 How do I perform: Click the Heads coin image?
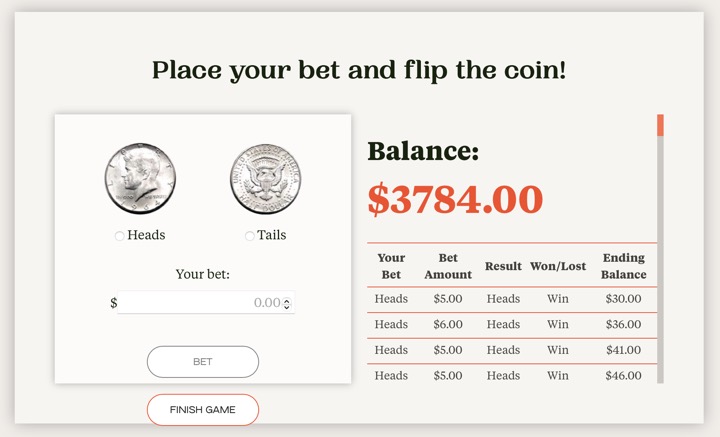[x=140, y=179]
